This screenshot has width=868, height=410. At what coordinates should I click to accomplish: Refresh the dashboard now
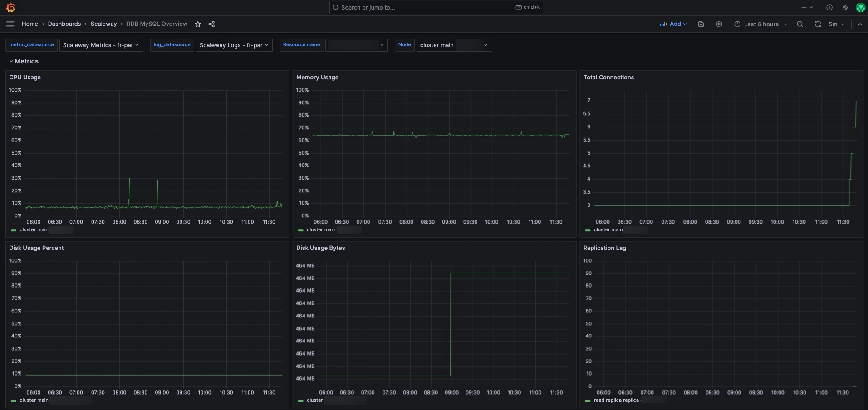pyautogui.click(x=818, y=24)
